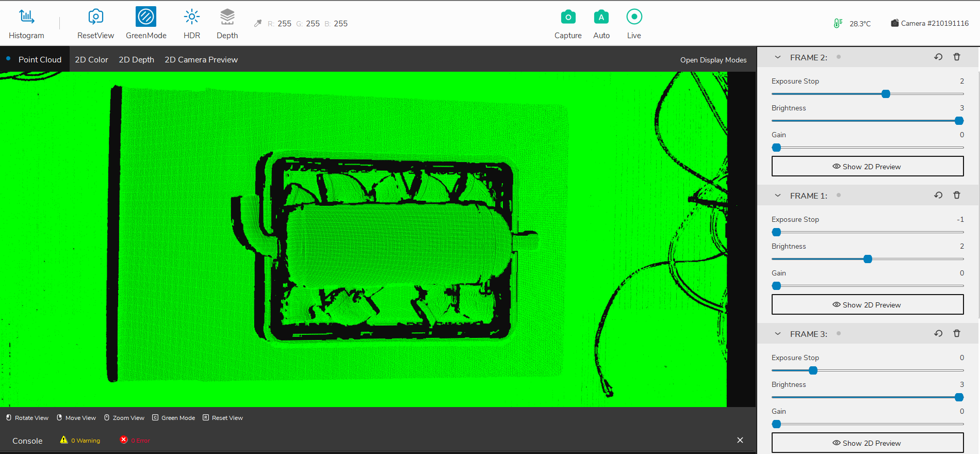Switch to the 2D Color tab
Image resolution: width=980 pixels, height=454 pixels.
(x=91, y=60)
